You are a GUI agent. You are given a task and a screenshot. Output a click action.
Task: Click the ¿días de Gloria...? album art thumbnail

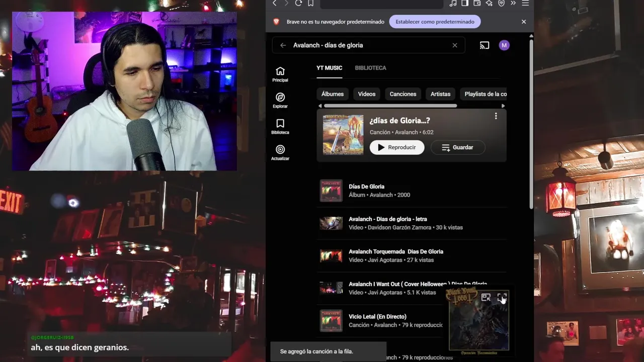point(343,135)
